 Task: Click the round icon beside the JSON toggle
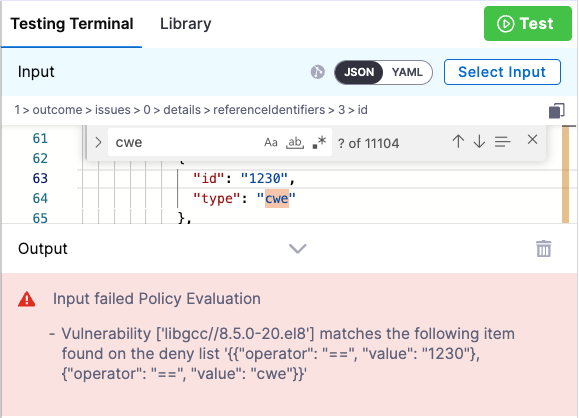[x=318, y=72]
